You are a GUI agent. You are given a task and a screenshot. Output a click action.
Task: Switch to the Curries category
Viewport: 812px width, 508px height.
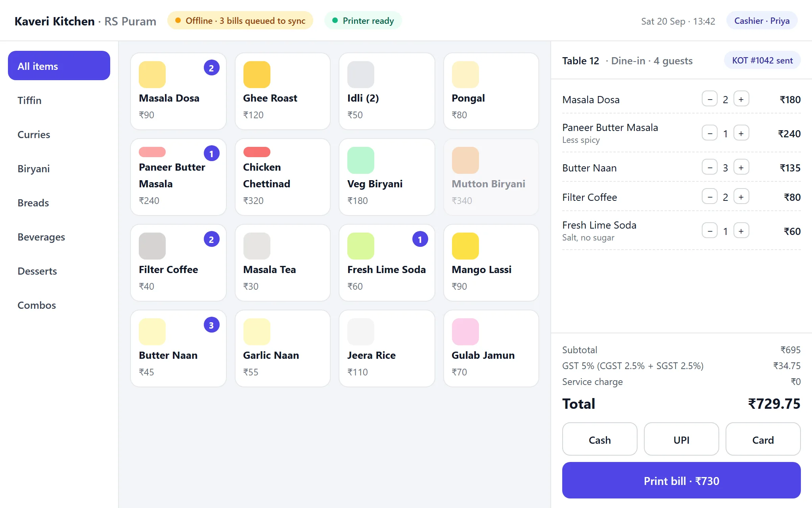pos(59,134)
